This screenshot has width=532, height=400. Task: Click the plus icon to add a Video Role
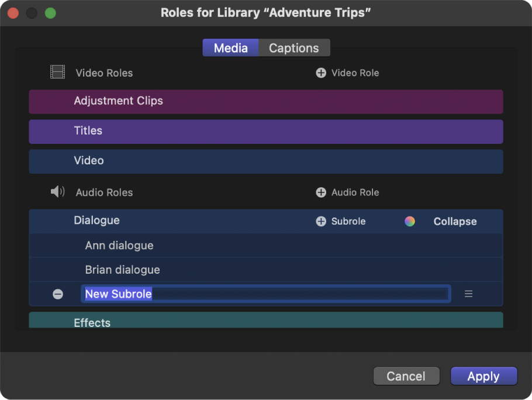(x=320, y=73)
